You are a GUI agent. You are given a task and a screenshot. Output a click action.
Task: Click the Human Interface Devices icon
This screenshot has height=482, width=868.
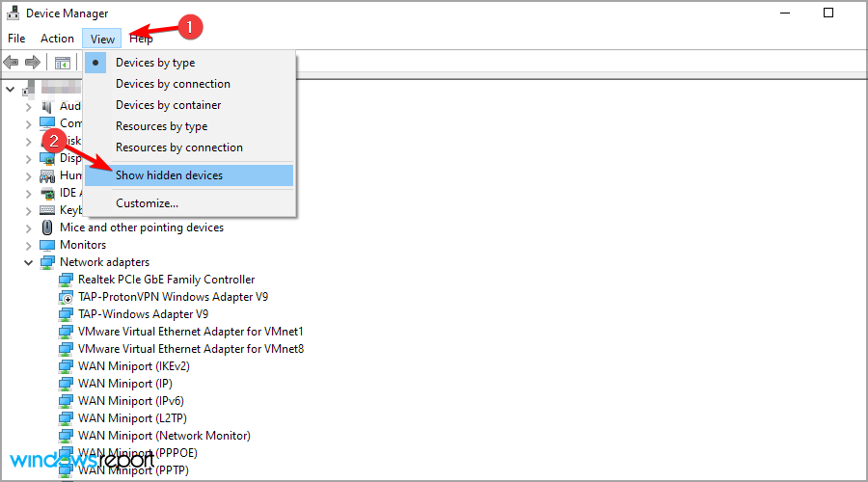coord(47,176)
